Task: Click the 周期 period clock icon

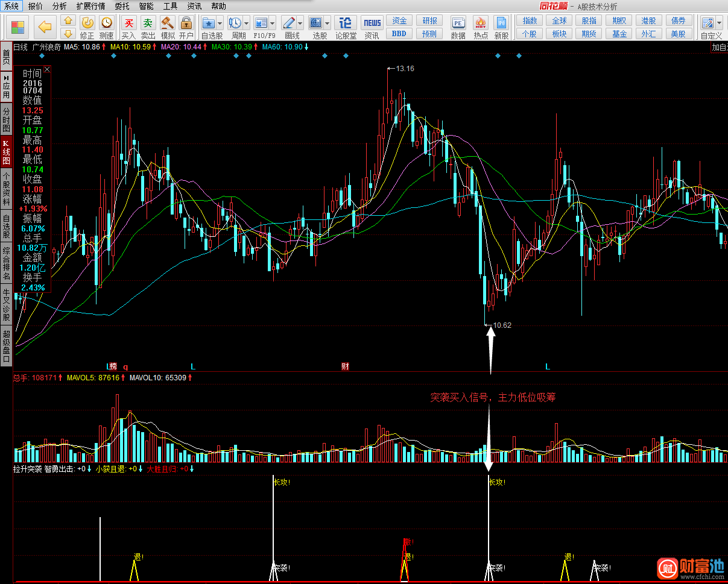Action: tap(235, 23)
